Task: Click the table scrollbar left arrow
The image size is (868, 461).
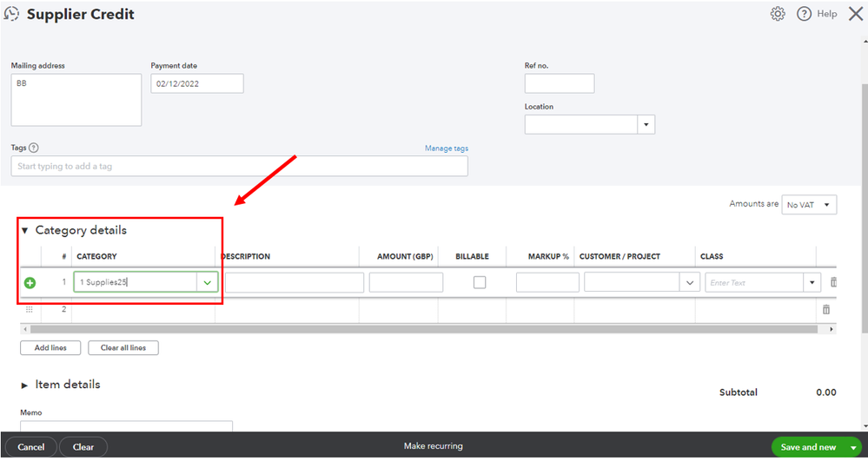Action: tap(25, 329)
